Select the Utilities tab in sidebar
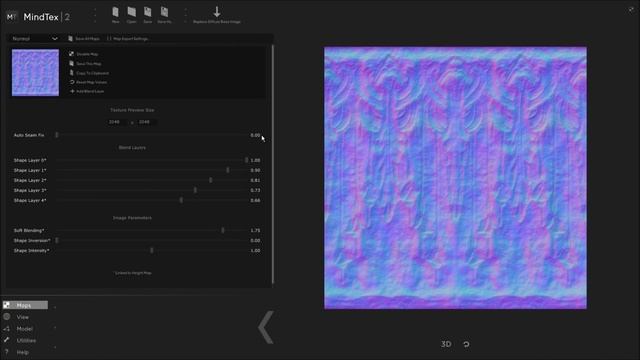 pos(26,340)
